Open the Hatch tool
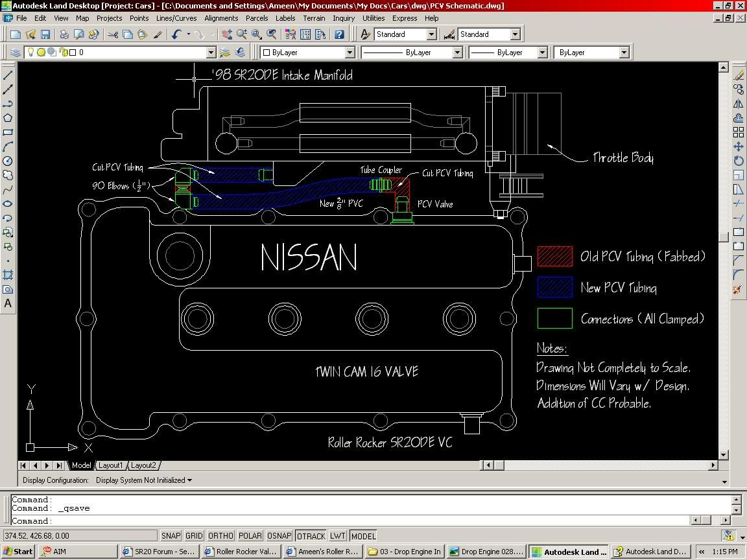 tap(8, 274)
